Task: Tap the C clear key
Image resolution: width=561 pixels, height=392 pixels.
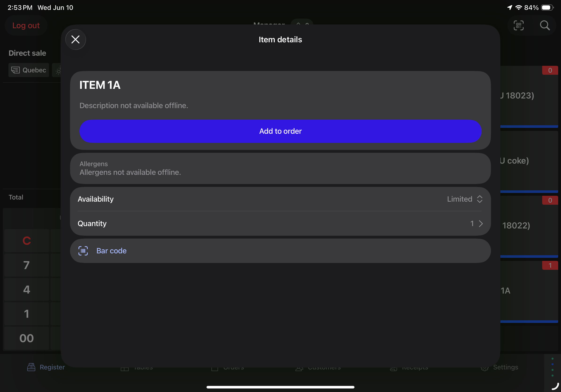Action: (27, 241)
